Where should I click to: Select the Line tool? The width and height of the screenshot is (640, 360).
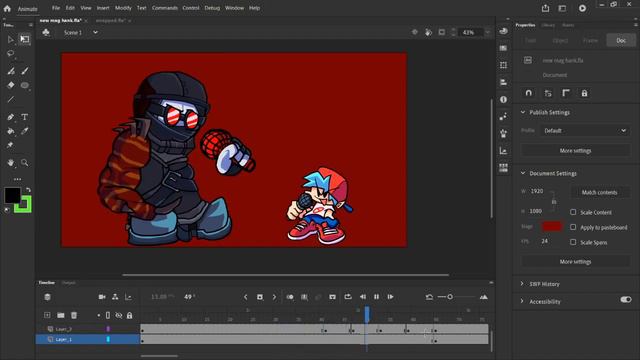click(x=11, y=100)
